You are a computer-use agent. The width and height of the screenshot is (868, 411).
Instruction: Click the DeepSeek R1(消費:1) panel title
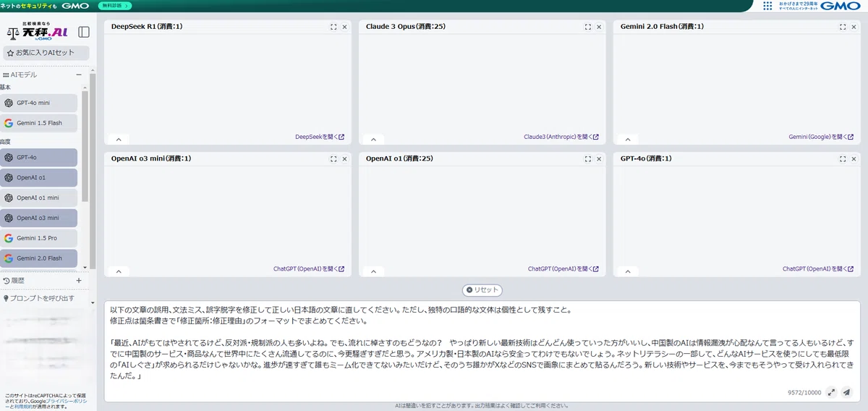point(147,27)
